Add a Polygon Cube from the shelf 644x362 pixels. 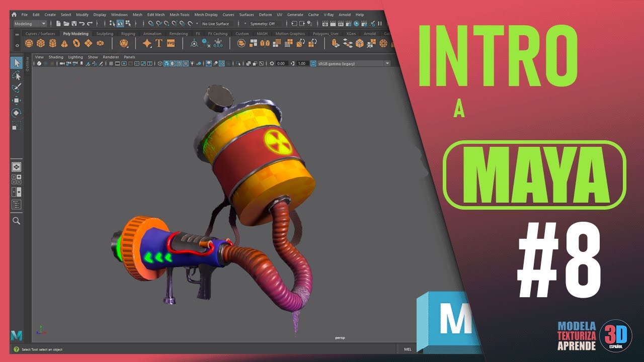pos(41,43)
